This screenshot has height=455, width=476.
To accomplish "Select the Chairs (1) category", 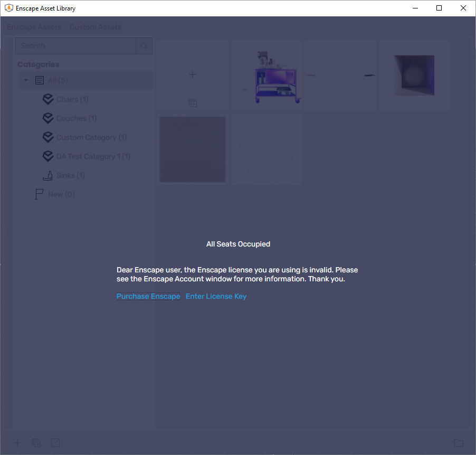I will pyautogui.click(x=72, y=99).
